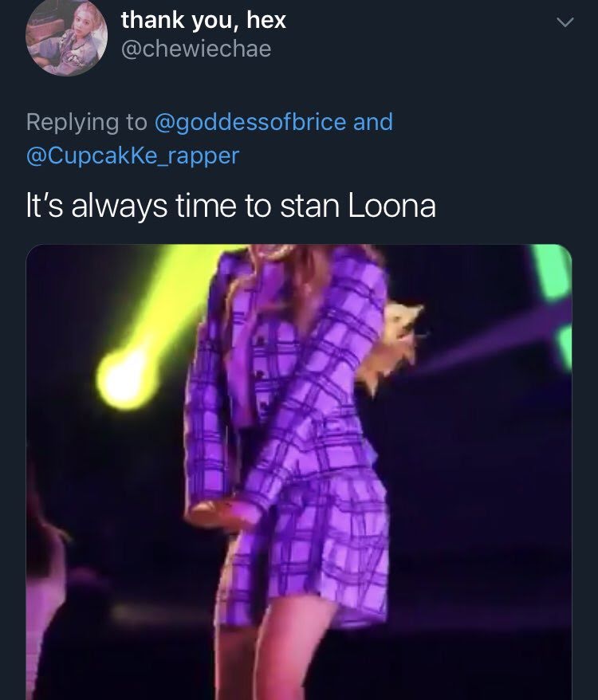Click the word "and" after @goddessofbrice
The image size is (598, 700).
click(x=373, y=122)
